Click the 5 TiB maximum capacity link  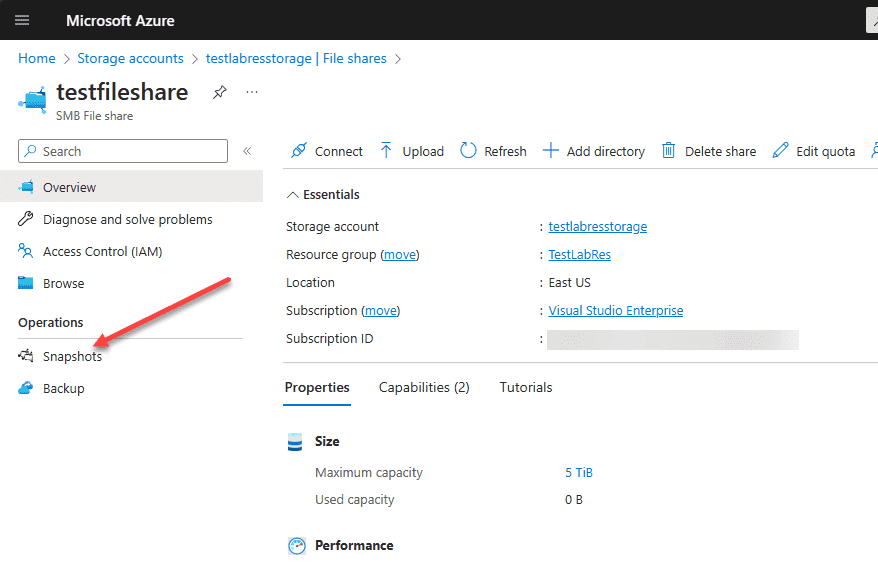pos(578,473)
